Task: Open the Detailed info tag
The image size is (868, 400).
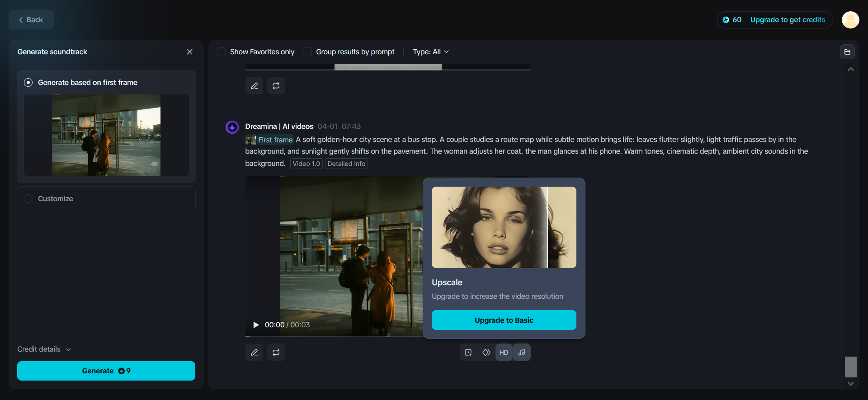Action: pos(346,164)
